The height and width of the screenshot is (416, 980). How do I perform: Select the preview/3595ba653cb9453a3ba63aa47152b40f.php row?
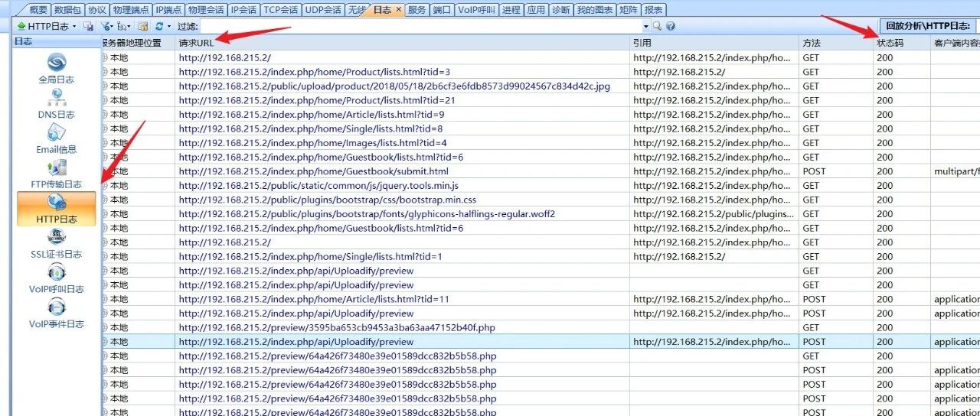click(x=337, y=327)
